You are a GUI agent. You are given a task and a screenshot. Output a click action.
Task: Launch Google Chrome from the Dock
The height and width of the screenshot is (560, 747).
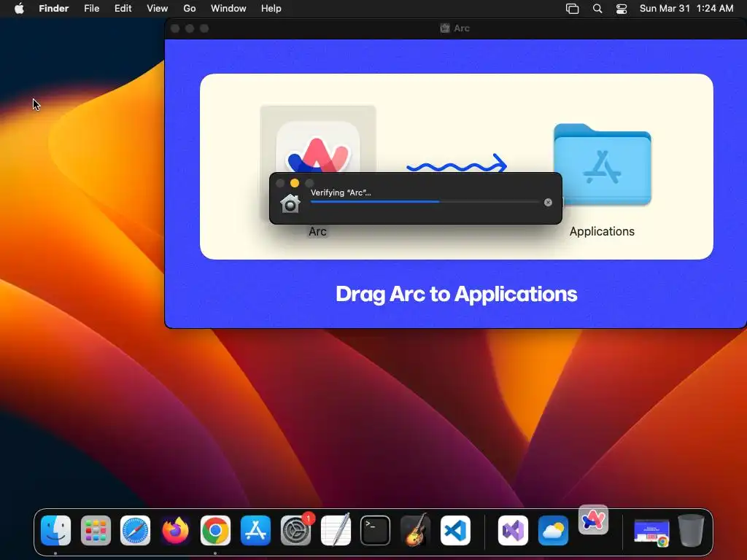[215, 531]
